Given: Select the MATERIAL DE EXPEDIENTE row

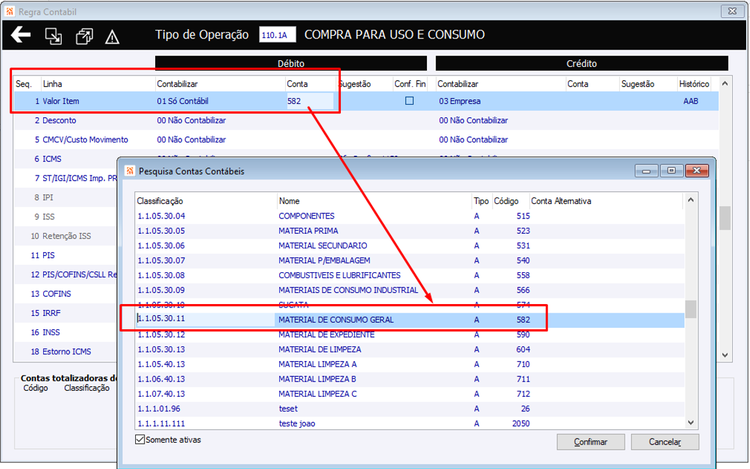Looking at the screenshot, I should click(409, 334).
